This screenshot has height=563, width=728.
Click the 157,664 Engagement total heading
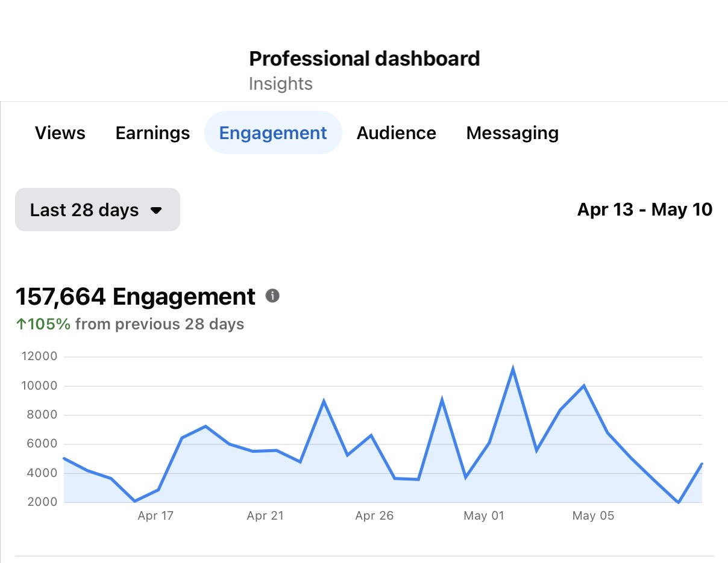[x=136, y=296]
